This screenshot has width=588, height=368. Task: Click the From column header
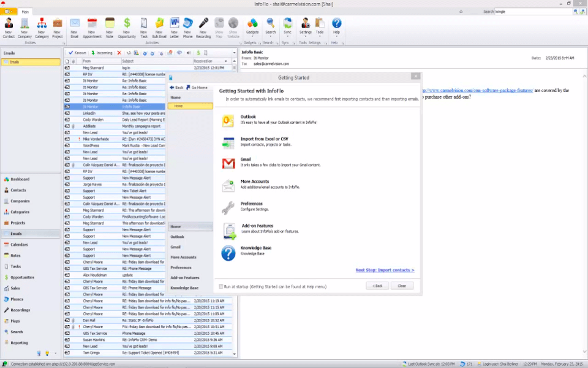(x=101, y=61)
